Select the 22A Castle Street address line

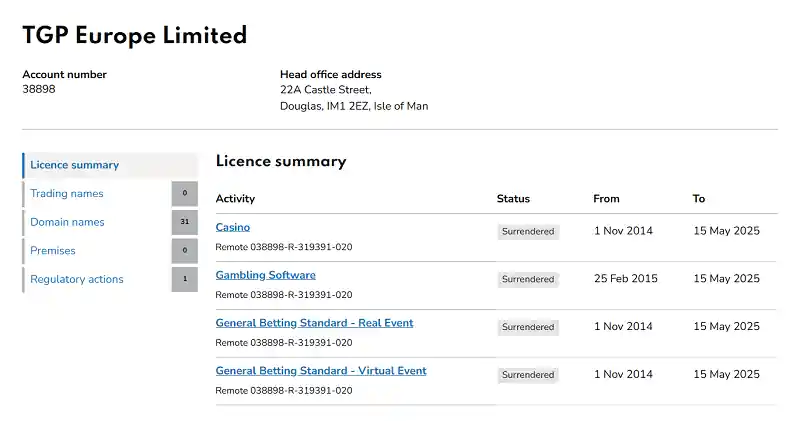pyautogui.click(x=326, y=90)
